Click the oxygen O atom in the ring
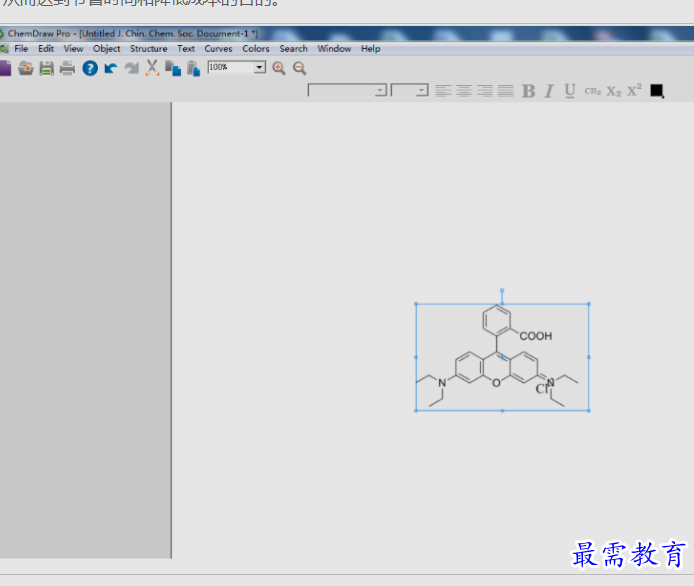Screen dimensions: 694x586 pos(496,383)
